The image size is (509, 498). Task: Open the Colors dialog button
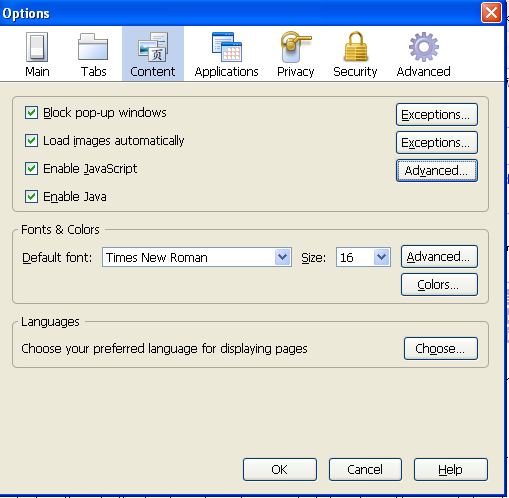[x=439, y=285]
